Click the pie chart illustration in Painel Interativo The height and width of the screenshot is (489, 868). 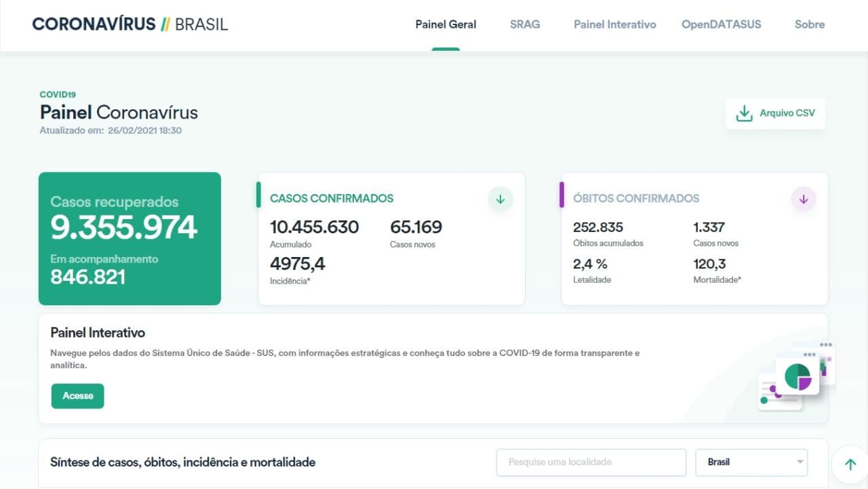(797, 376)
